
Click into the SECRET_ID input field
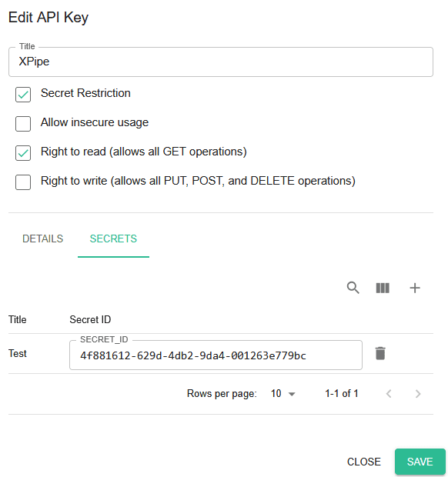216,355
